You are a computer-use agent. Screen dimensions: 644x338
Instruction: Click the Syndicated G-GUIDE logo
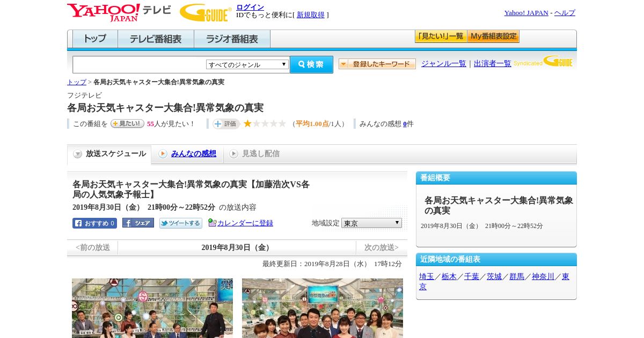tap(544, 62)
